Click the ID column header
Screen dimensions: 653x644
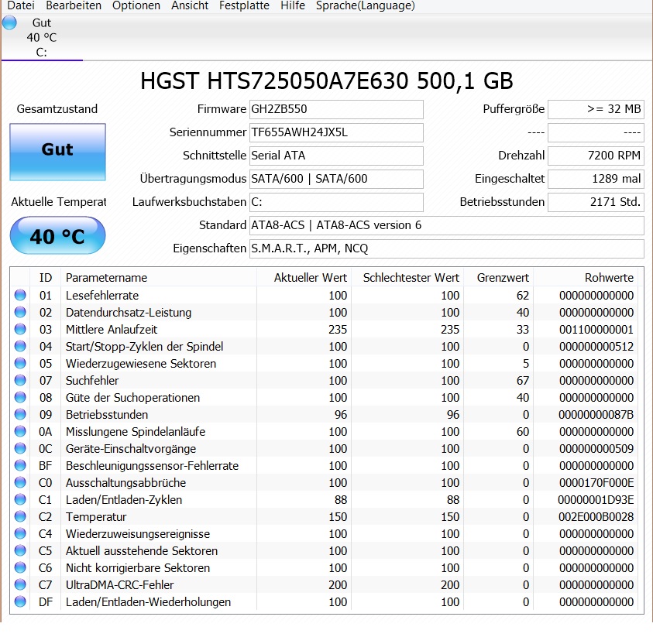pyautogui.click(x=46, y=277)
